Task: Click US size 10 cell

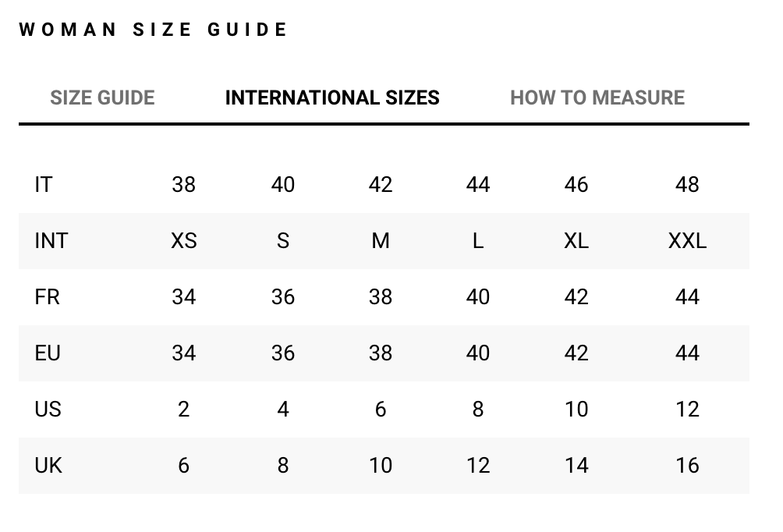Action: 576,410
